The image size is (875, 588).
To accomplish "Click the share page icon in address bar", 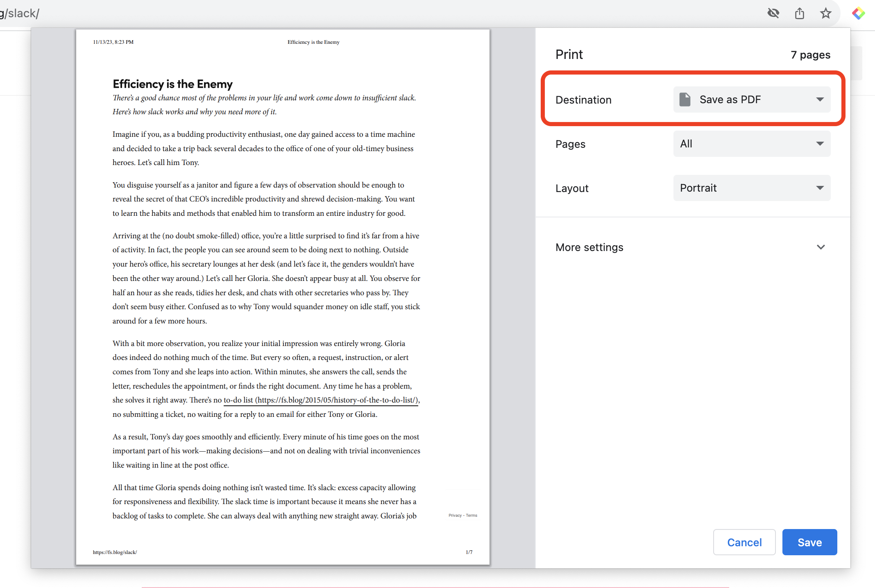I will [799, 13].
